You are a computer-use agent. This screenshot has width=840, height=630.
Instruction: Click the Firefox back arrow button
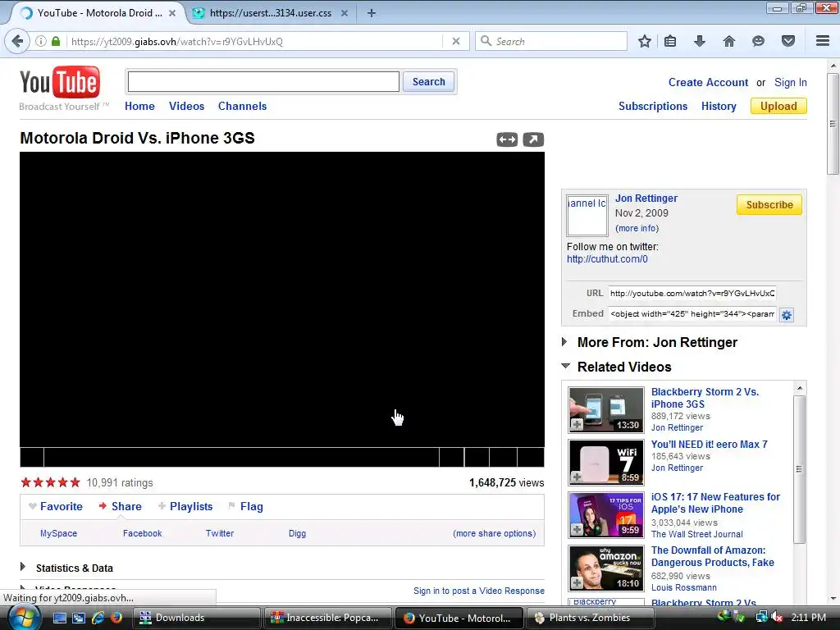click(17, 41)
